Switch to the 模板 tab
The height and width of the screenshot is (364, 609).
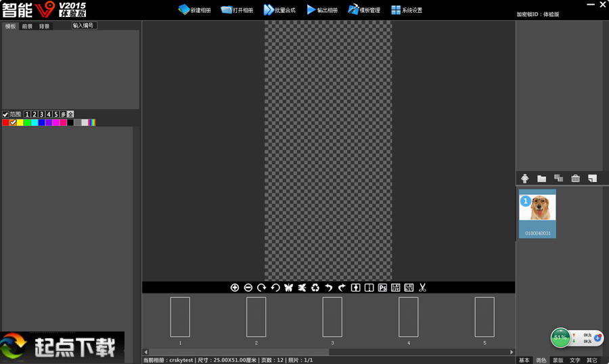(x=10, y=26)
